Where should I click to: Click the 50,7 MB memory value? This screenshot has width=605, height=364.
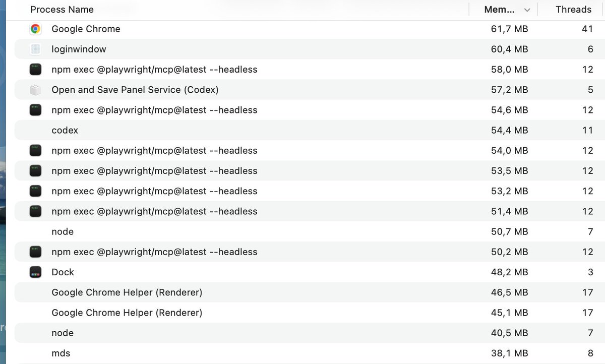point(510,231)
